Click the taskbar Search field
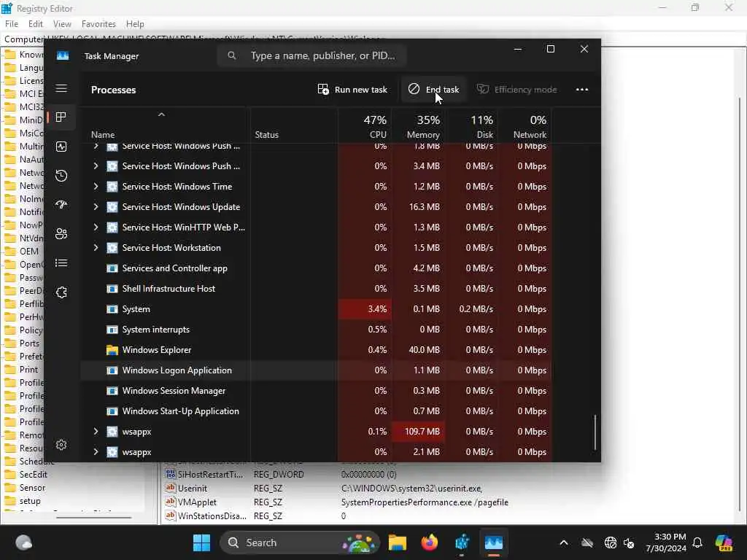747x560 pixels. (x=300, y=542)
